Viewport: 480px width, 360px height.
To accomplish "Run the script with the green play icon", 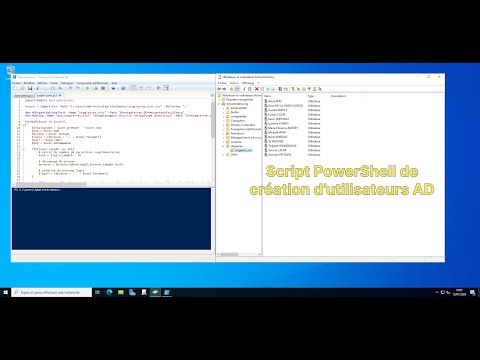I will coord(88,88).
